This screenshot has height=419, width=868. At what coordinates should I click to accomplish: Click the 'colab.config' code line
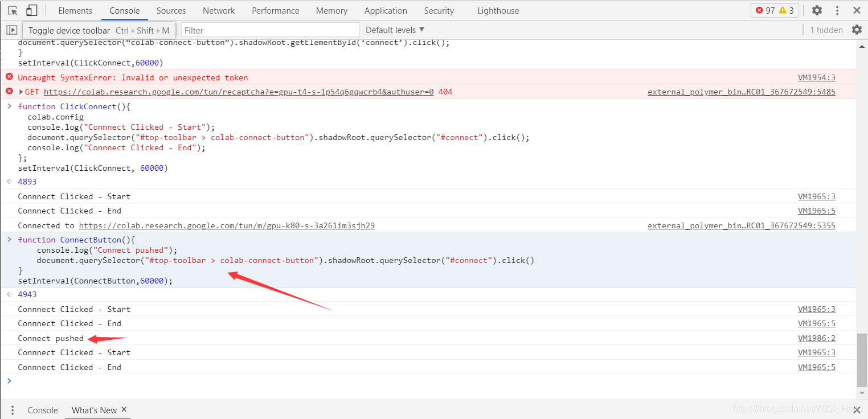coord(55,117)
